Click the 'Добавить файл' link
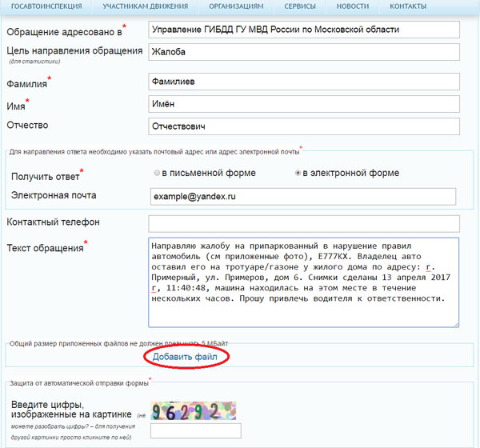 pos(185,357)
